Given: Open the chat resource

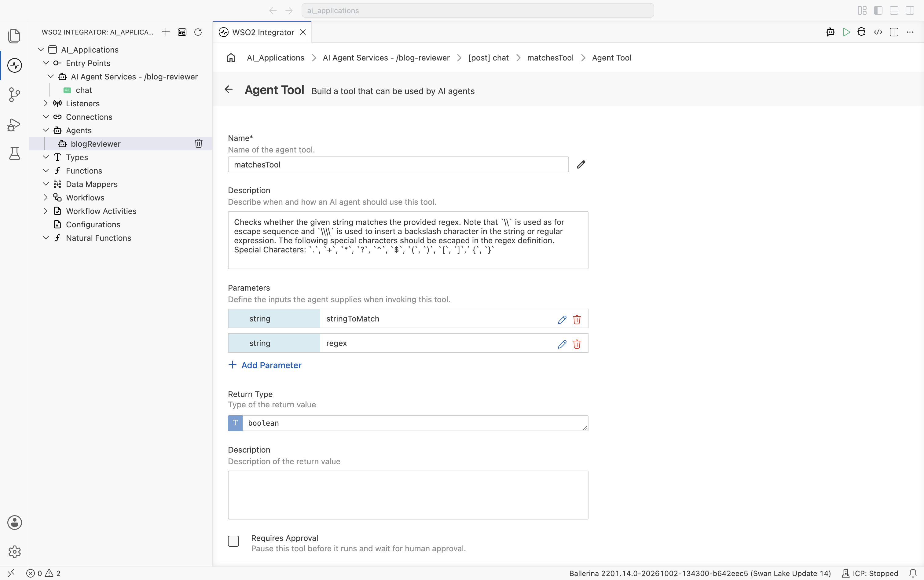Looking at the screenshot, I should (x=84, y=90).
